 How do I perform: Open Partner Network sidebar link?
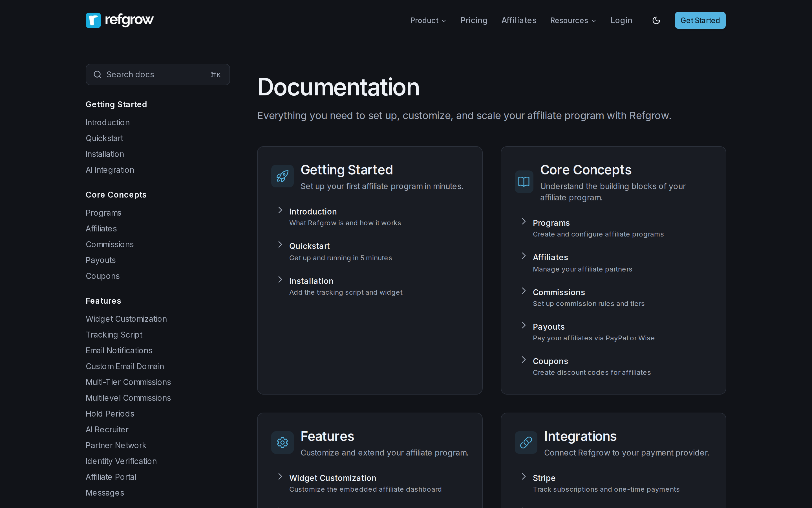[116, 446]
